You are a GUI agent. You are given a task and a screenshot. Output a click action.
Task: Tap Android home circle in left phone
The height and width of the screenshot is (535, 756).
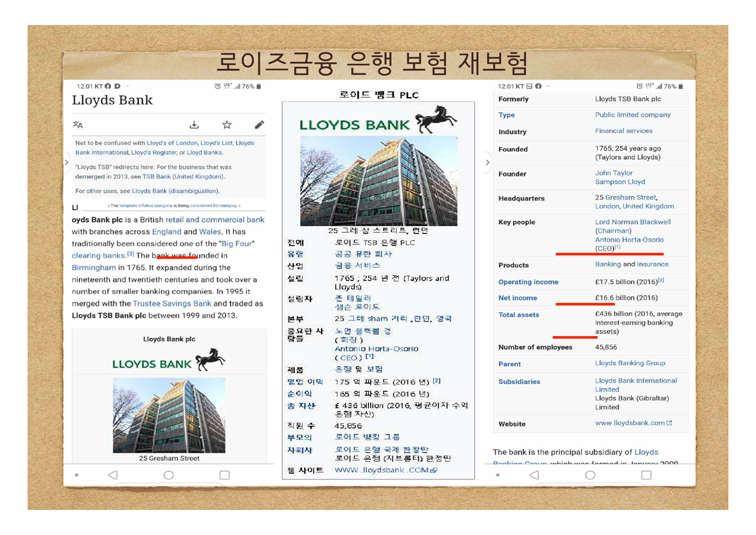(x=169, y=475)
